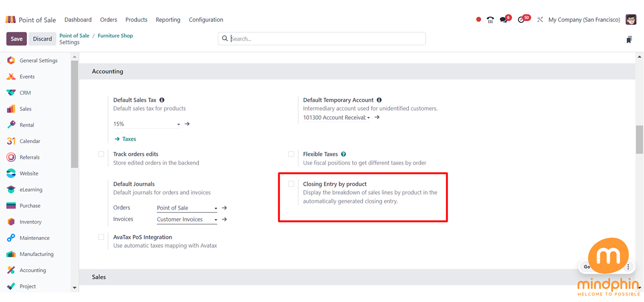Open the Customer Invoices journal dropdown

[187, 220]
